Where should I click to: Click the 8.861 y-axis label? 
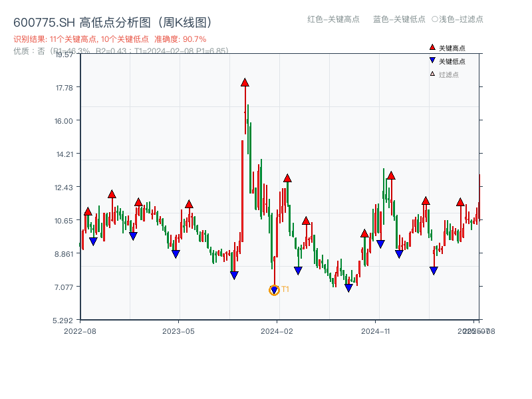(64, 254)
